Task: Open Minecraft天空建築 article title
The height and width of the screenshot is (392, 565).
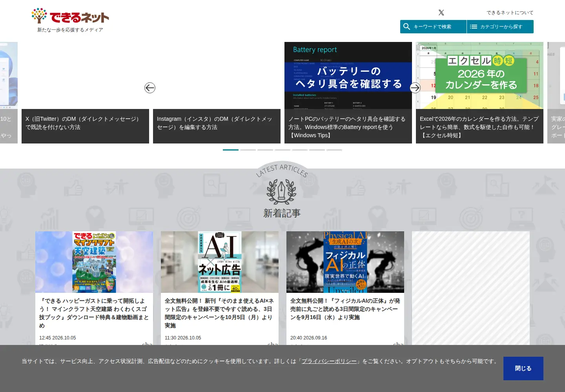Action: coord(94,313)
